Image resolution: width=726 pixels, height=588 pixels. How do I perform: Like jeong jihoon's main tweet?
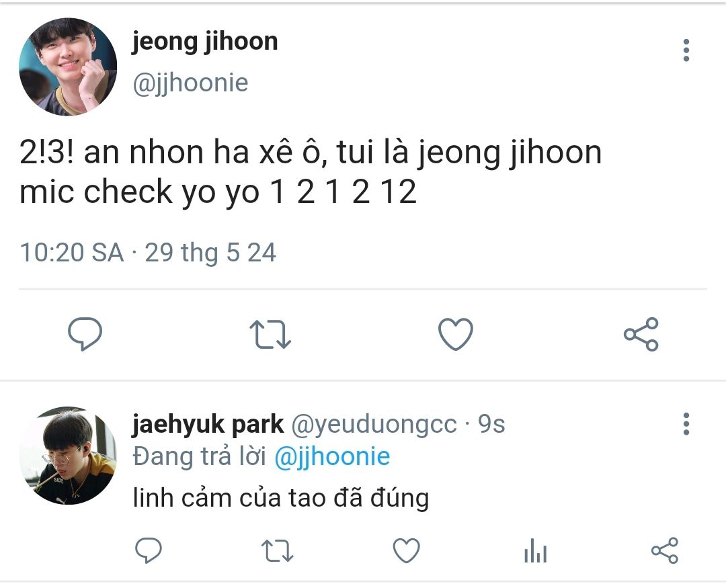(x=456, y=334)
